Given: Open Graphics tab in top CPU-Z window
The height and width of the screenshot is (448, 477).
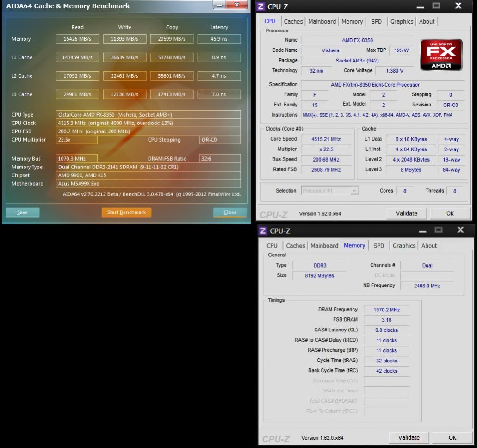Looking at the screenshot, I should [x=402, y=22].
